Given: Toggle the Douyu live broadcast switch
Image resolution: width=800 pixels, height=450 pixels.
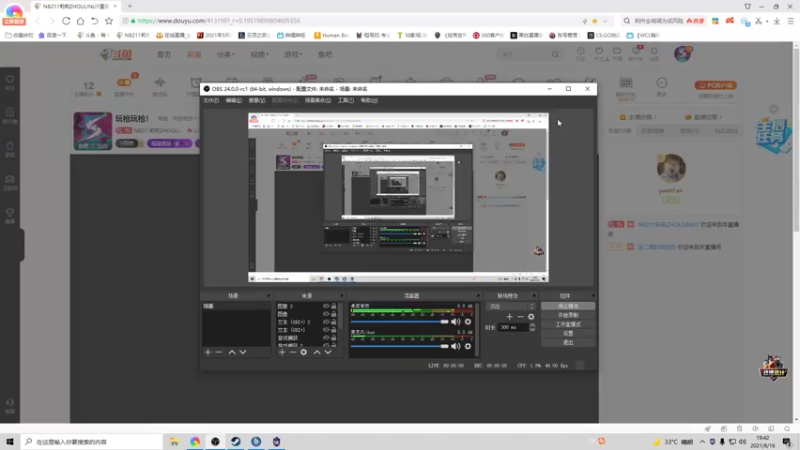Looking at the screenshot, I should coord(124,82).
